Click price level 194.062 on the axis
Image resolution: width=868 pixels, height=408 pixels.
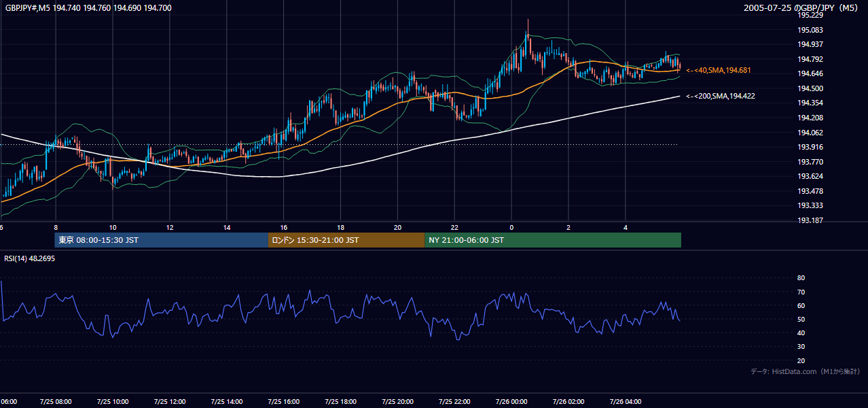point(810,133)
